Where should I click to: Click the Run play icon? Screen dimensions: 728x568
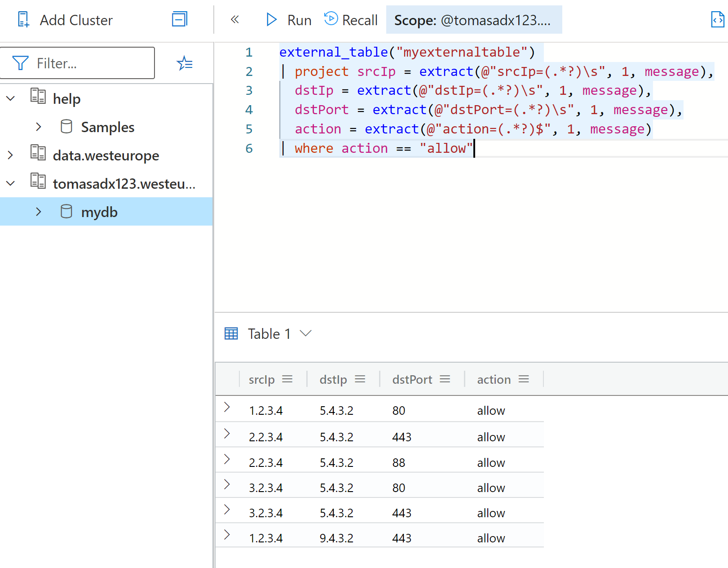coord(271,20)
